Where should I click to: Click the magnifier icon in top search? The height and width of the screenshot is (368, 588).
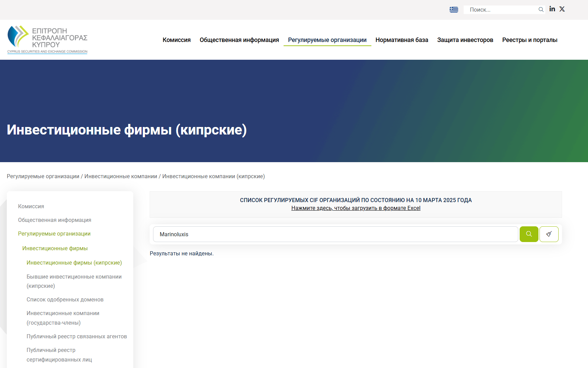pyautogui.click(x=541, y=10)
